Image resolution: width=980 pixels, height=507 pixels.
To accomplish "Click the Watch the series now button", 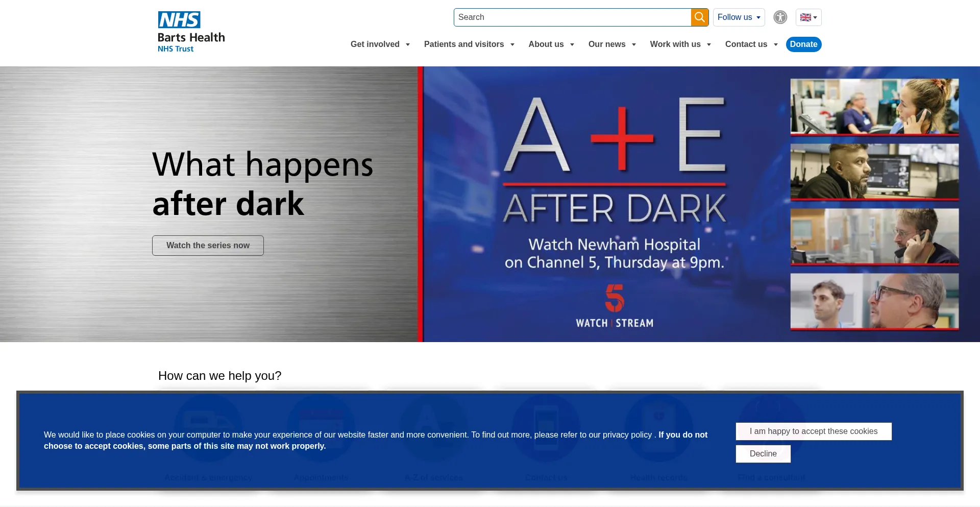I will click(x=208, y=246).
